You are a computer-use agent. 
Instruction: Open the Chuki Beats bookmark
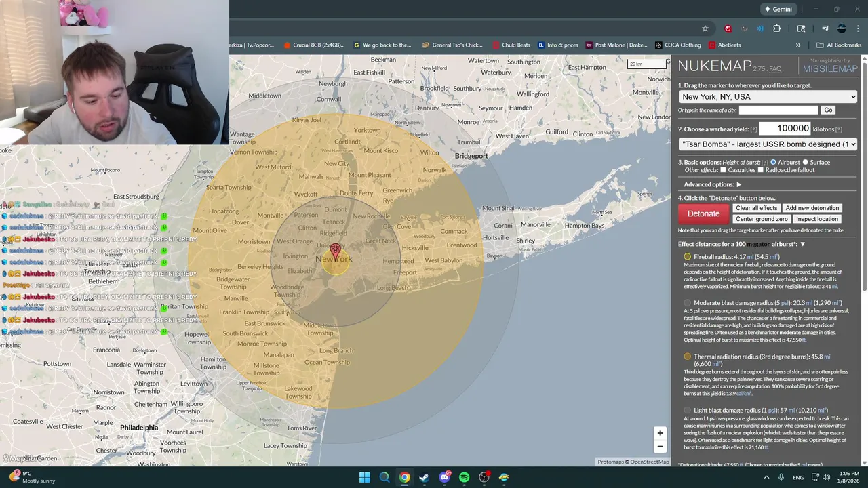pos(511,45)
